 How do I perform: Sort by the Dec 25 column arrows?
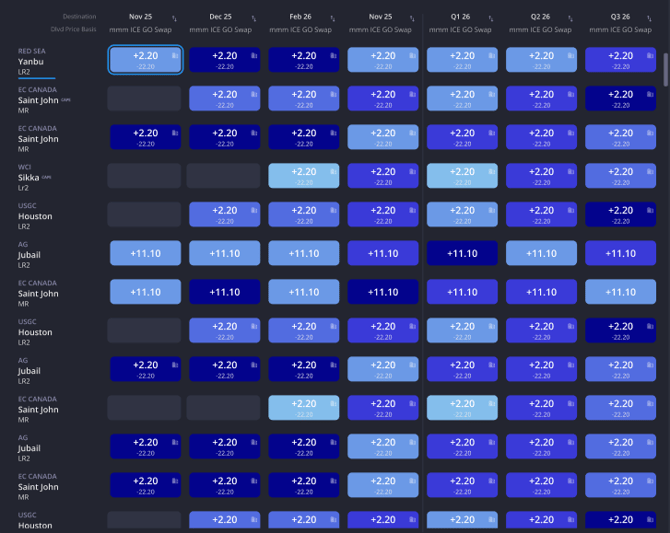[254, 18]
